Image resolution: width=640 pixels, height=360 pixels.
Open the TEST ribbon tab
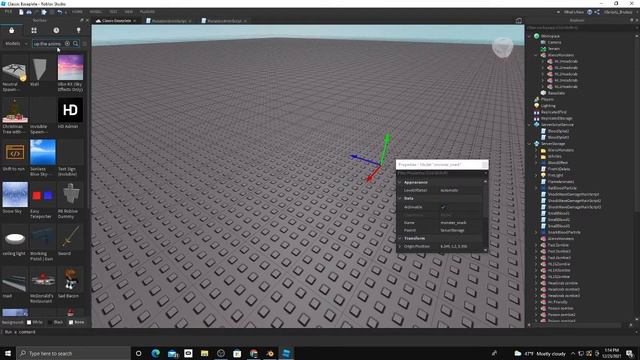pos(113,12)
